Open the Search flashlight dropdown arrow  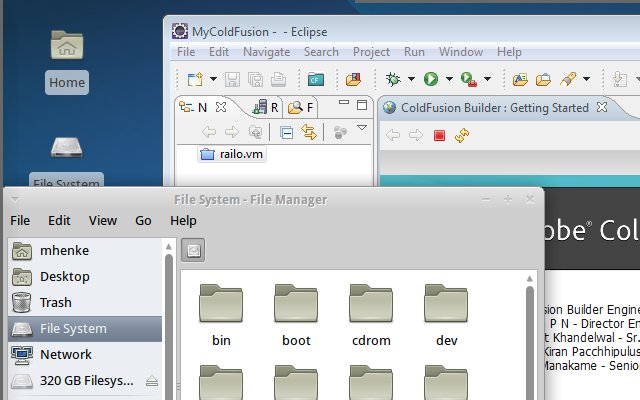click(x=587, y=79)
